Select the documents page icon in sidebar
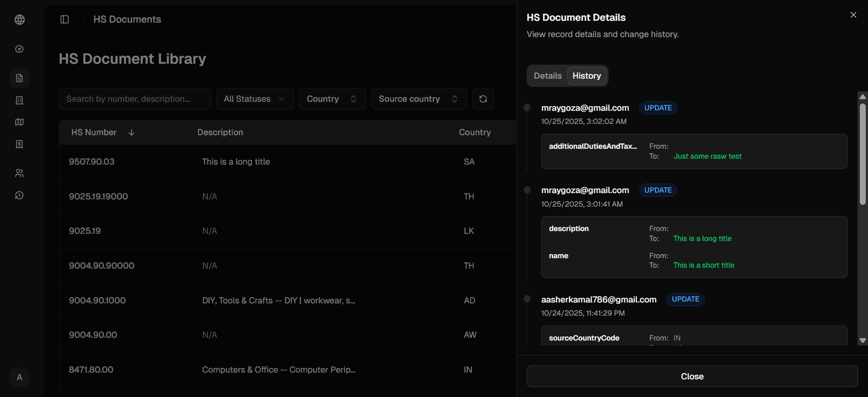 click(x=19, y=78)
